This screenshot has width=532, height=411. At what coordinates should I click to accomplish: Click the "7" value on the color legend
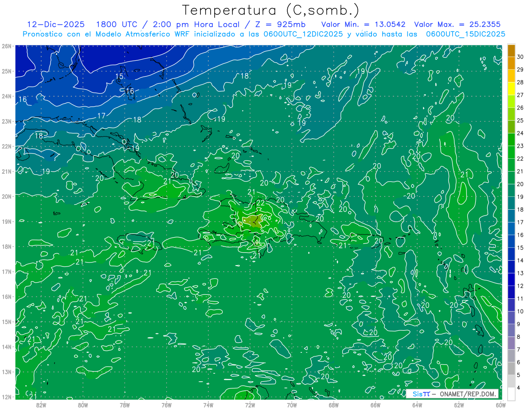coord(519,349)
